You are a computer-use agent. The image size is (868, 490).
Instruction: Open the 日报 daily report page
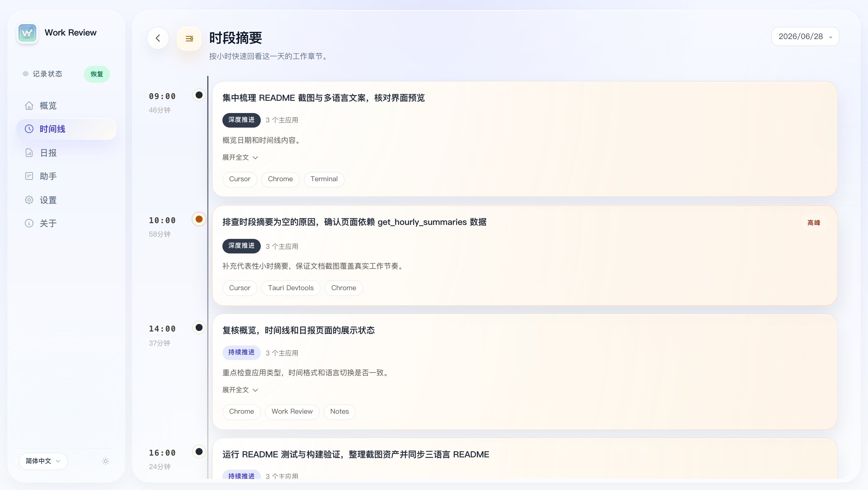[x=66, y=153]
